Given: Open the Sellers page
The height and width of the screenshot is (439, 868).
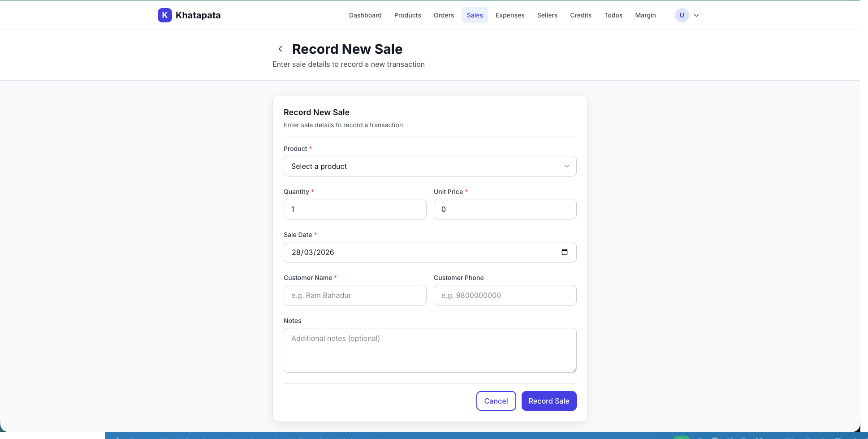Looking at the screenshot, I should click(x=547, y=15).
